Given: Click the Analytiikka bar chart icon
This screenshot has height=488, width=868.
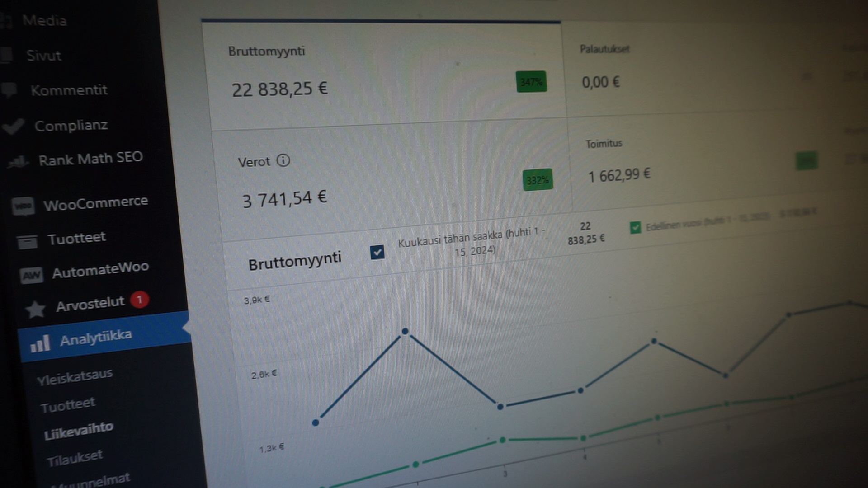Looking at the screenshot, I should (40, 344).
